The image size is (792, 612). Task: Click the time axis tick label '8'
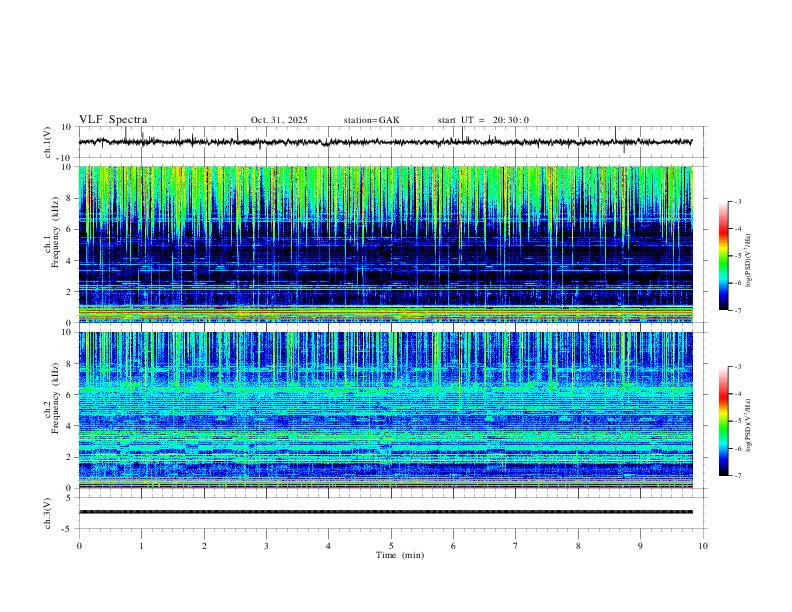tap(578, 546)
